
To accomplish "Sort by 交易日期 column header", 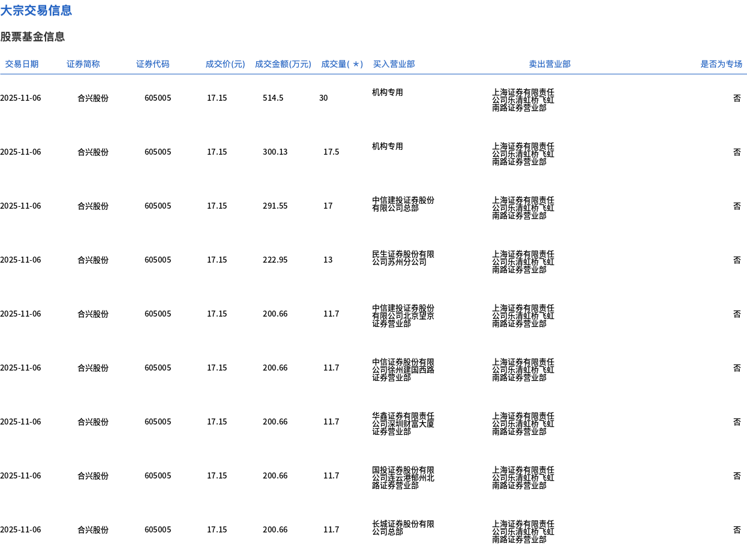I will (x=22, y=64).
